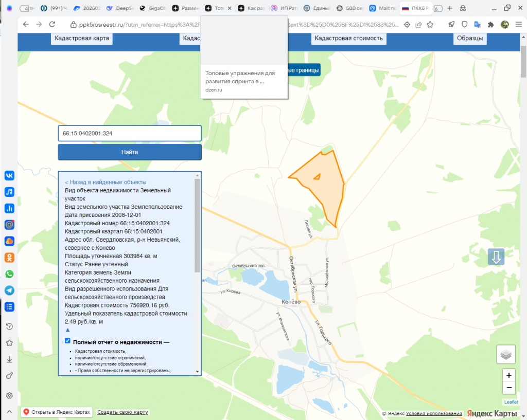The height and width of the screenshot is (420, 527).
Task: Click the cadastral number search field
Action: pos(129,133)
